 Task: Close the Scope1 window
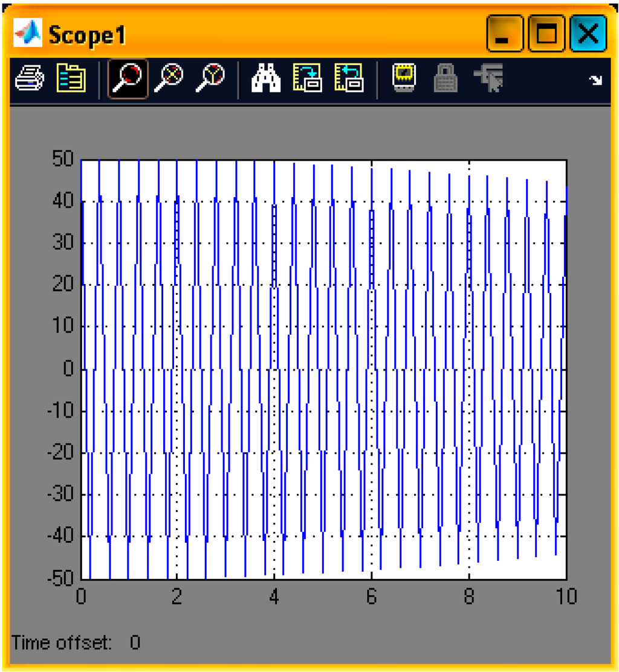click(588, 35)
